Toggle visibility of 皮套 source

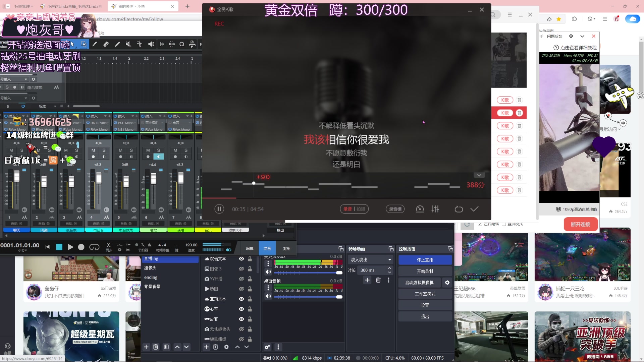point(241,319)
